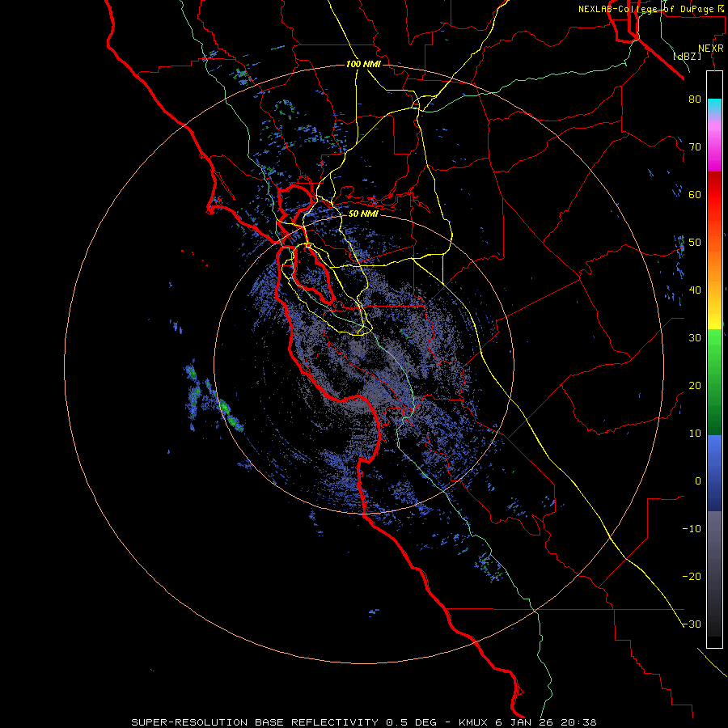The image size is (728, 728).
Task: Select the 60 value on dBZ scale
Action: [695, 194]
